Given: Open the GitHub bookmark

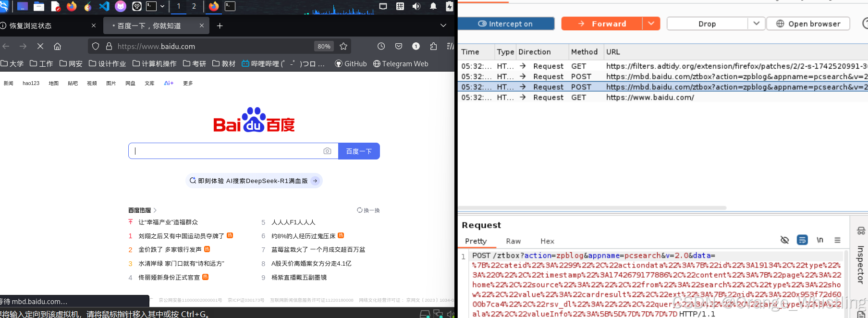Looking at the screenshot, I should point(351,63).
